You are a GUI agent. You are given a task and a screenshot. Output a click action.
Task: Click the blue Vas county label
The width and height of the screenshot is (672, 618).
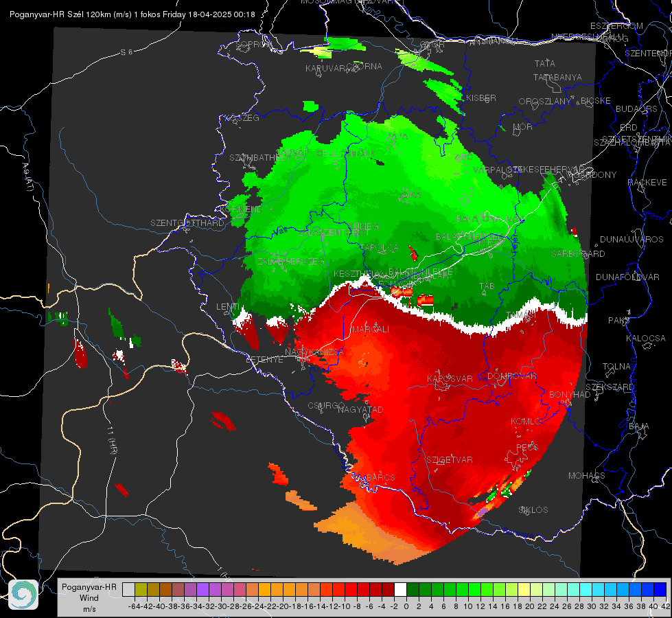(x=280, y=231)
